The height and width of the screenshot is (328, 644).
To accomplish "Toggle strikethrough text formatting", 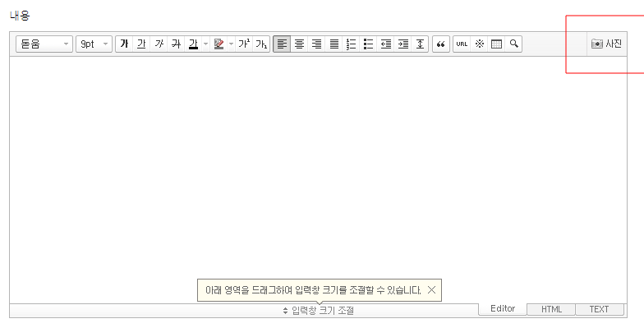I will pos(176,44).
